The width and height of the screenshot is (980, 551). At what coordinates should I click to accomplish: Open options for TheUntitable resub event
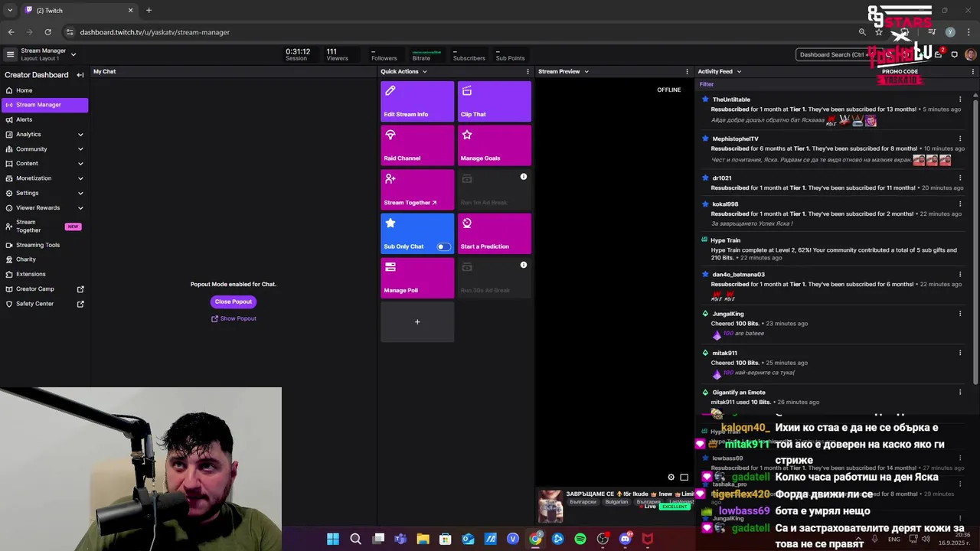click(960, 99)
